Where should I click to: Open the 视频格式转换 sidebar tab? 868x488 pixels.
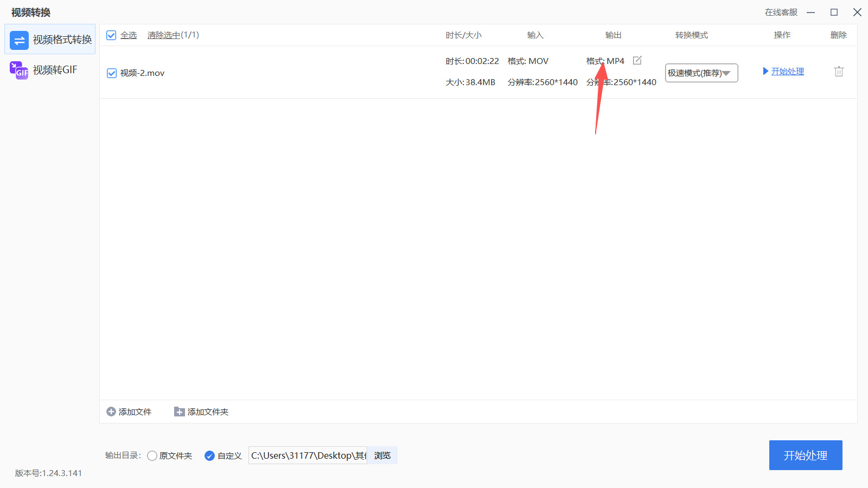(x=50, y=39)
